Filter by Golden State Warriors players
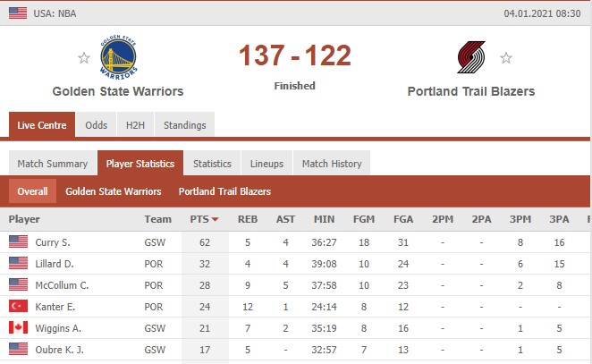This screenshot has height=364, width=592. 114,191
